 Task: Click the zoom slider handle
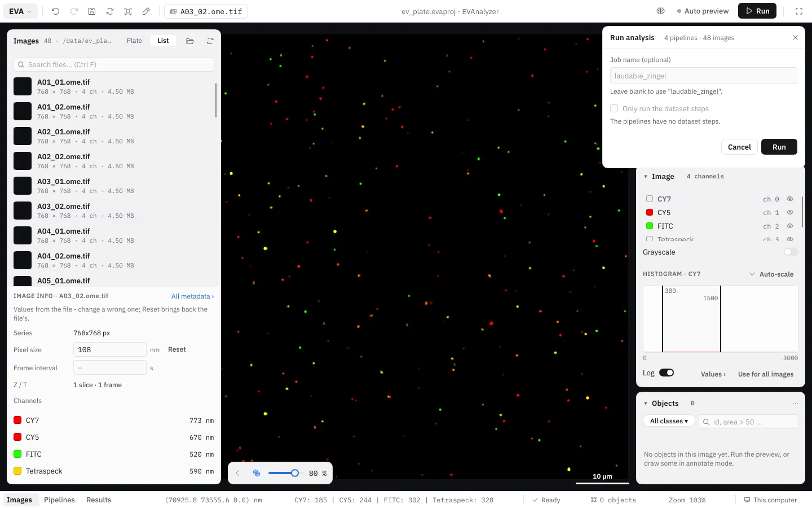(294, 473)
